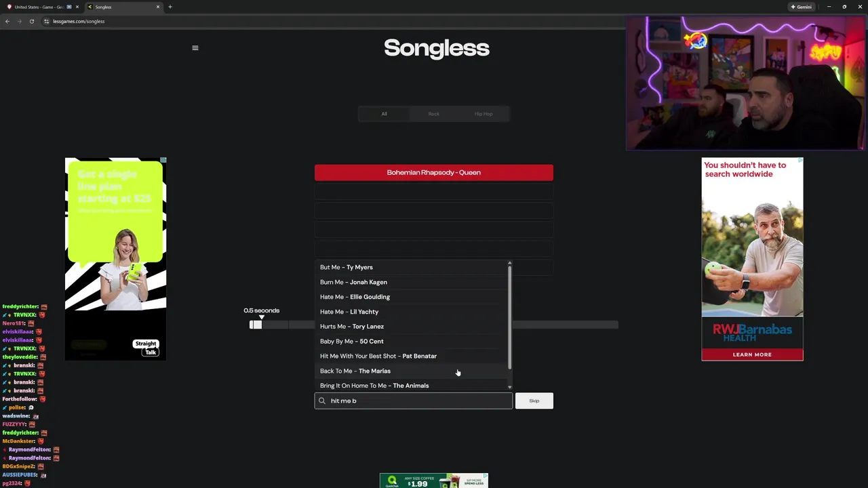Click the Gemini button in the title bar
The image size is (868, 488).
(801, 7)
